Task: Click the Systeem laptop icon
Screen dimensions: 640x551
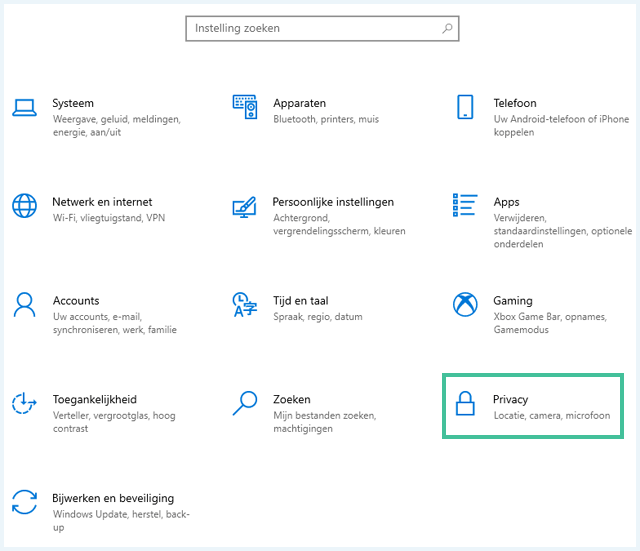Action: (24, 107)
